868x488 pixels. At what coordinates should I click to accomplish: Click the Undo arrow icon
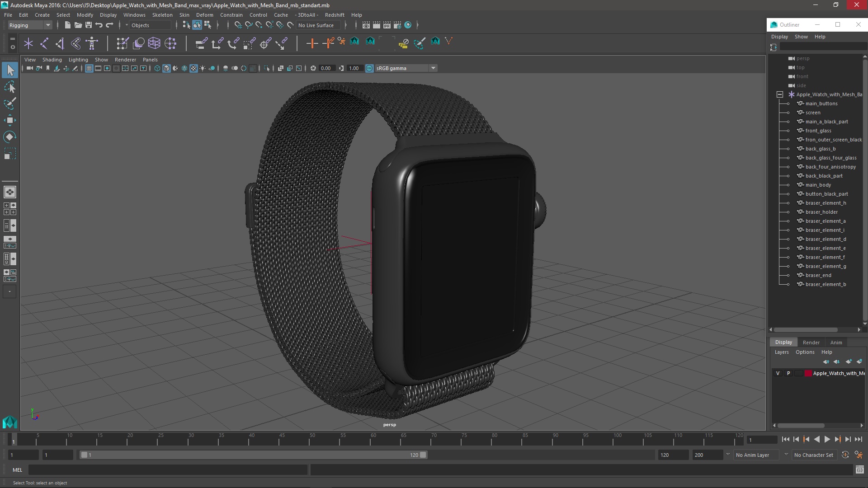tap(99, 25)
